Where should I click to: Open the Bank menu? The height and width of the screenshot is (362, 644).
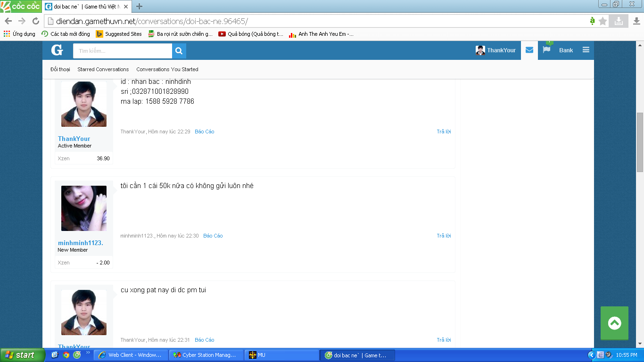tap(566, 50)
